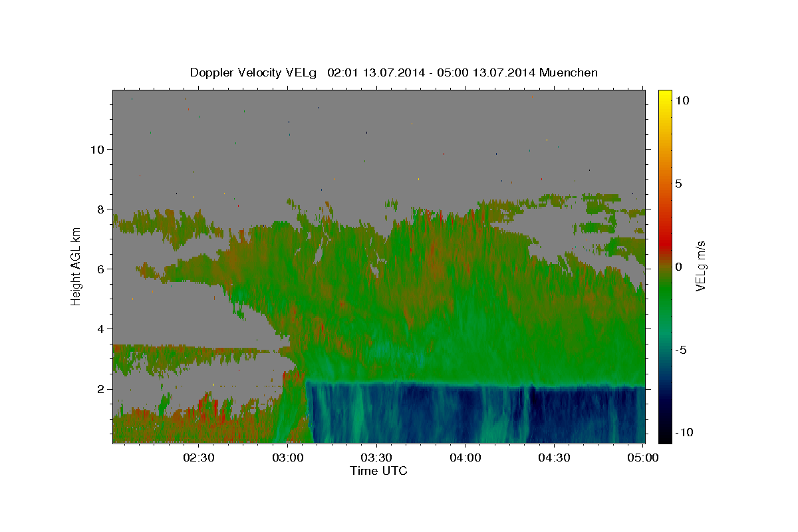Image resolution: width=798 pixels, height=532 pixels.
Task: Click the 'Time UTC' axis label
Action: pos(378,471)
